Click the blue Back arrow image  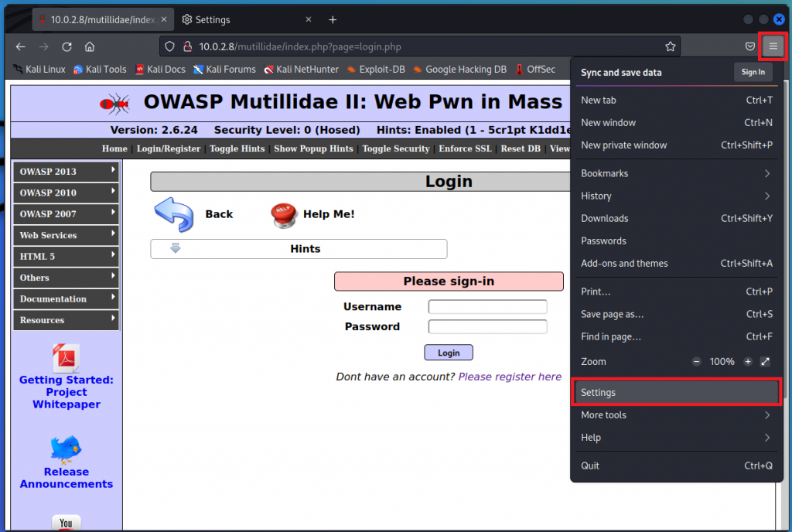point(174,214)
